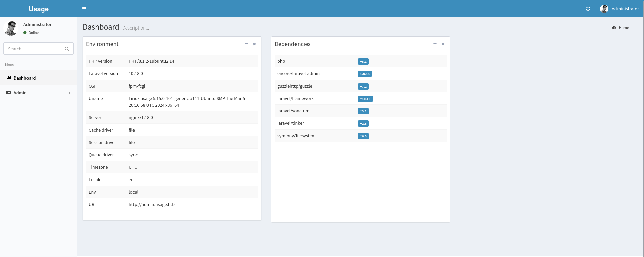
Task: Click the Home breadcrumb dashboard icon
Action: (x=614, y=28)
